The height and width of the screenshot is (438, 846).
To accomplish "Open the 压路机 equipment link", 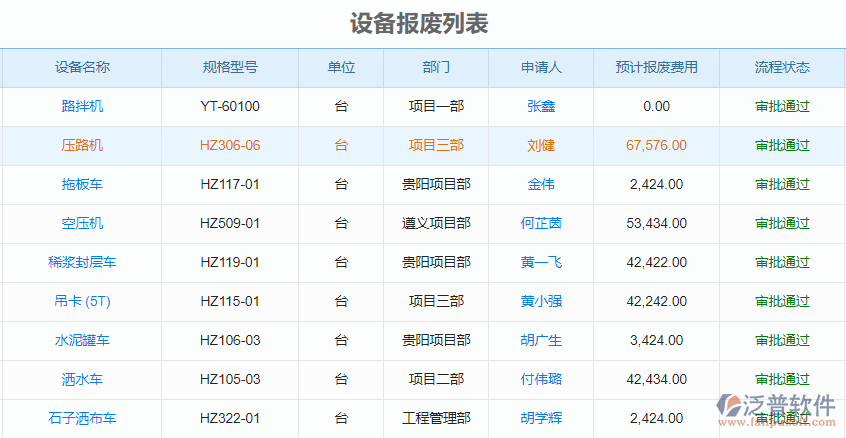I will point(82,145).
